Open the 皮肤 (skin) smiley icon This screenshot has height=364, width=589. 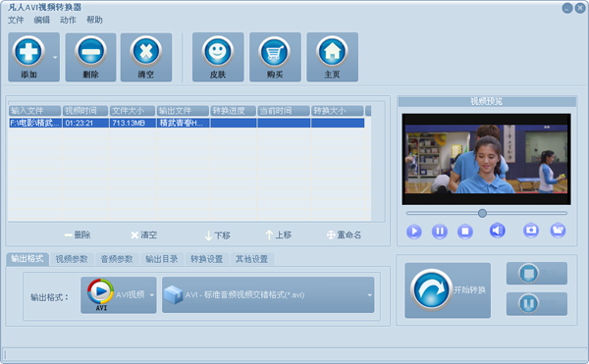(218, 51)
